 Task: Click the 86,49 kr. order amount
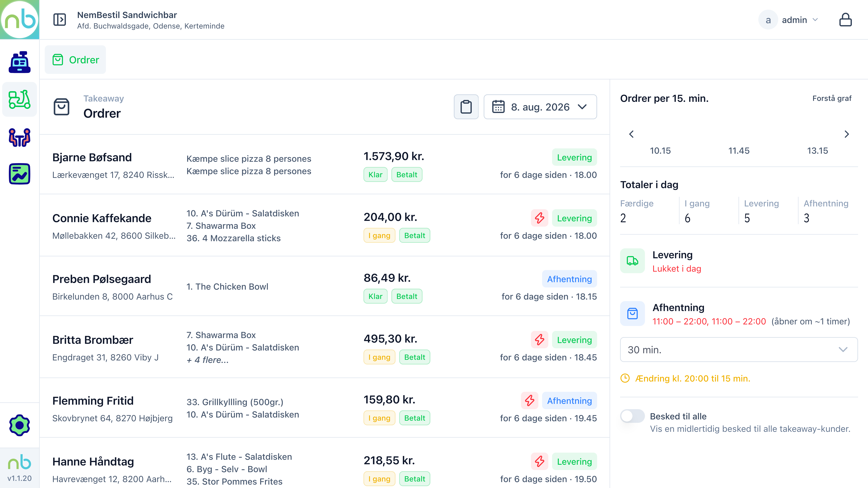pyautogui.click(x=387, y=278)
